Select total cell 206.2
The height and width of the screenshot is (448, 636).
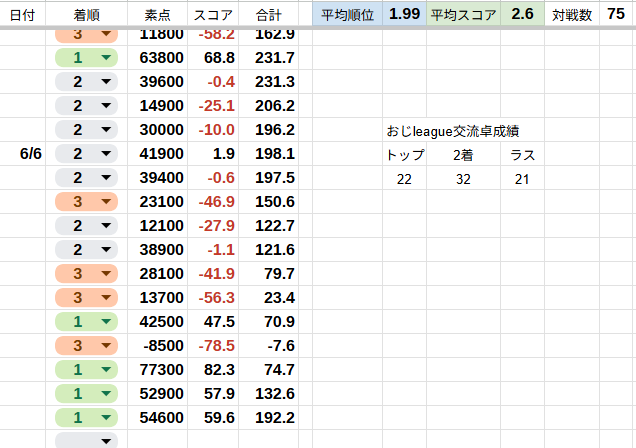(269, 106)
